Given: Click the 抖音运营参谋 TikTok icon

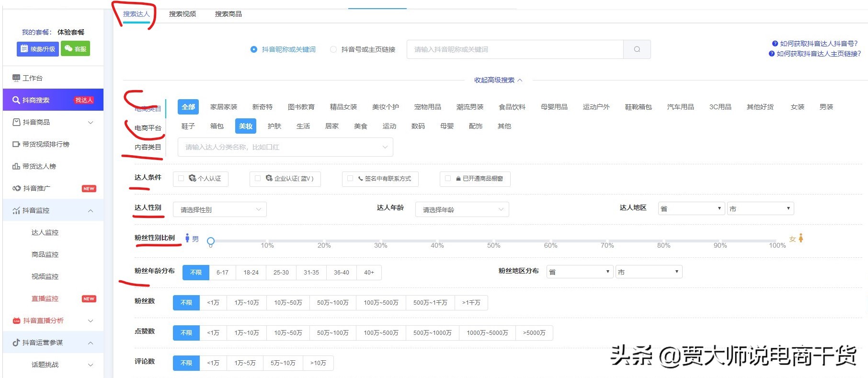Looking at the screenshot, I should point(16,343).
